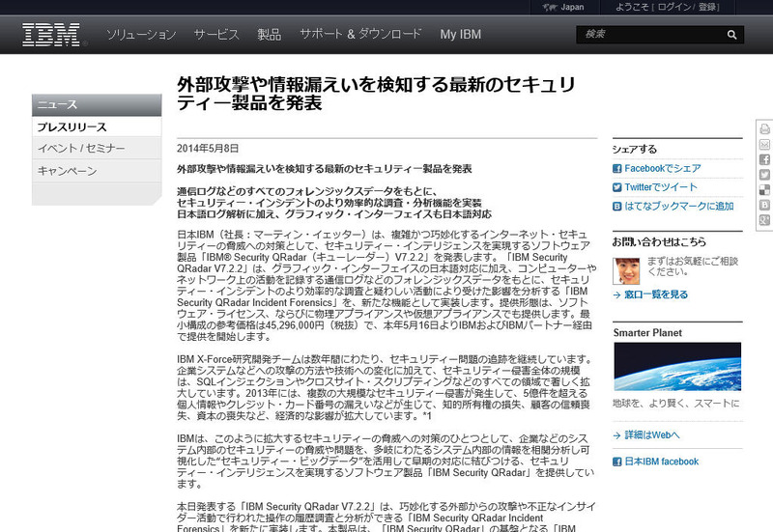This screenshot has height=532, width=773.
Task: Click the Delicious icon in side toolbar
Action: coord(764,190)
